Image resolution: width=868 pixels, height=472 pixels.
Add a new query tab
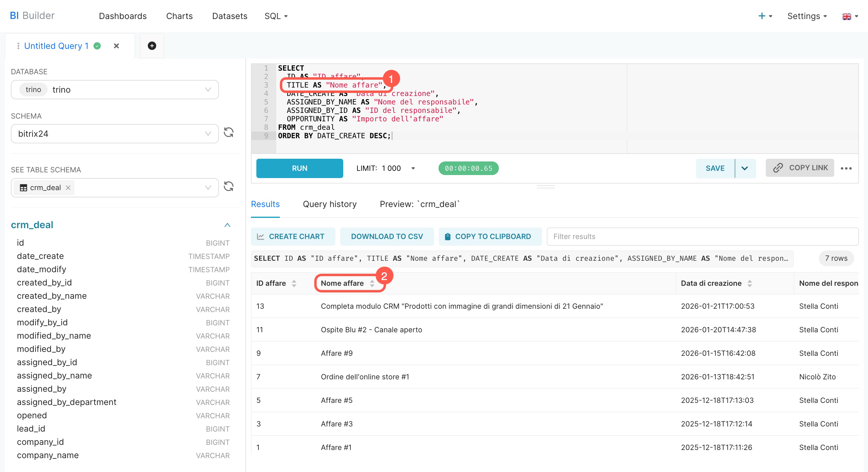pos(152,46)
